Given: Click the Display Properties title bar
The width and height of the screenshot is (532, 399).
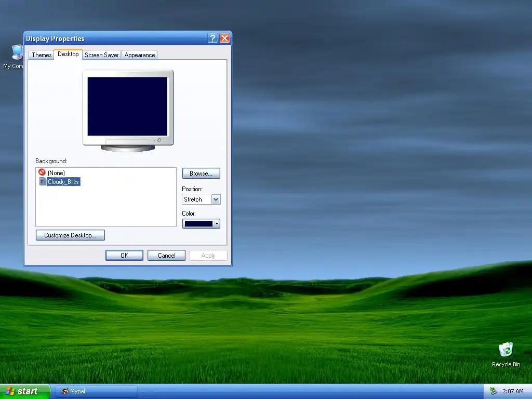Looking at the screenshot, I should coord(115,38).
